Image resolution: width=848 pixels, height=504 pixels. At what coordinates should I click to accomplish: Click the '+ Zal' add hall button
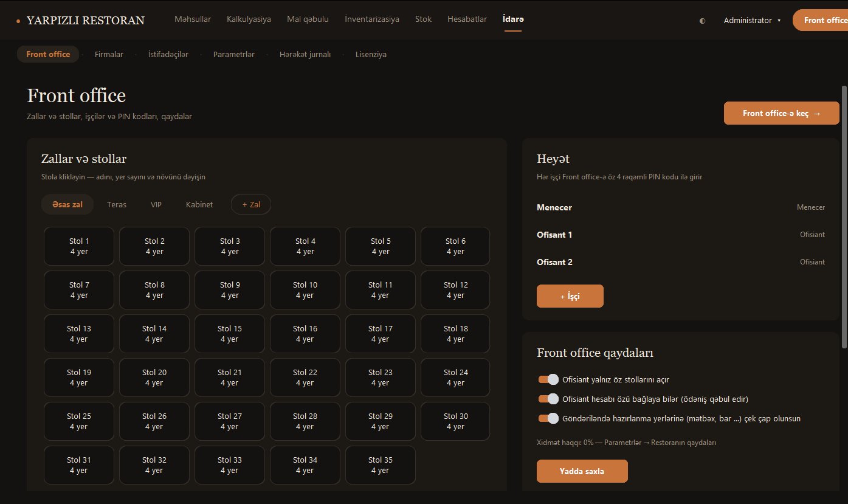[251, 205]
